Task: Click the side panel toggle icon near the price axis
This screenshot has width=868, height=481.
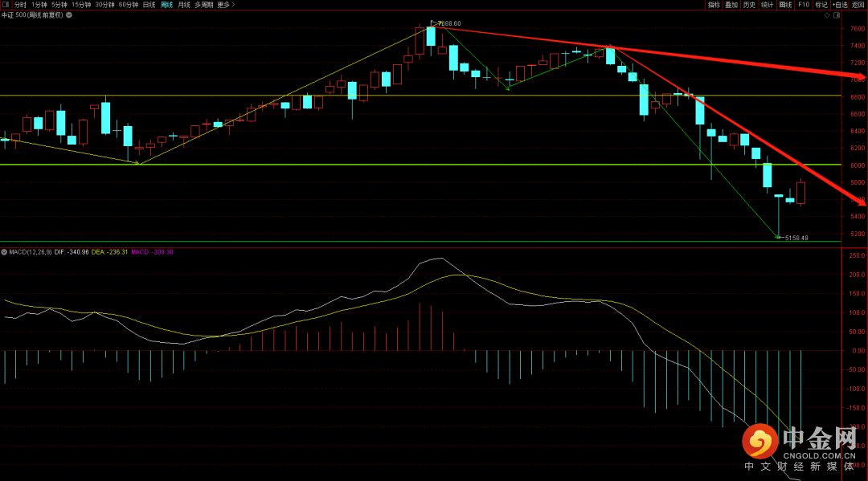Action: point(837,15)
